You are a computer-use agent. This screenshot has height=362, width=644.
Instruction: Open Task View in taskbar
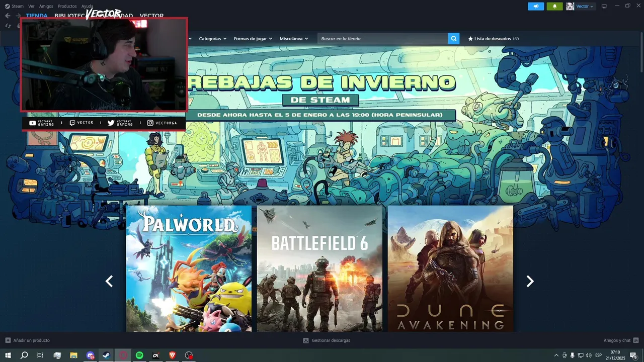point(40,355)
